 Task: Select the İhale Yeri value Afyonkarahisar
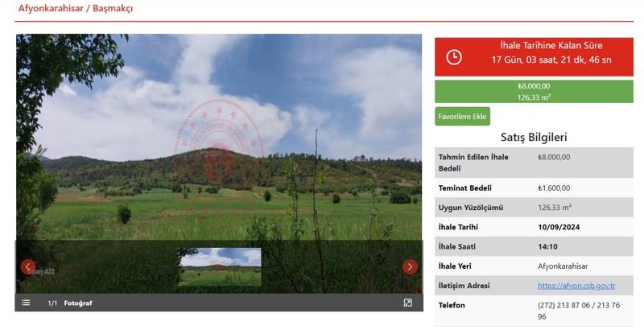tap(564, 266)
